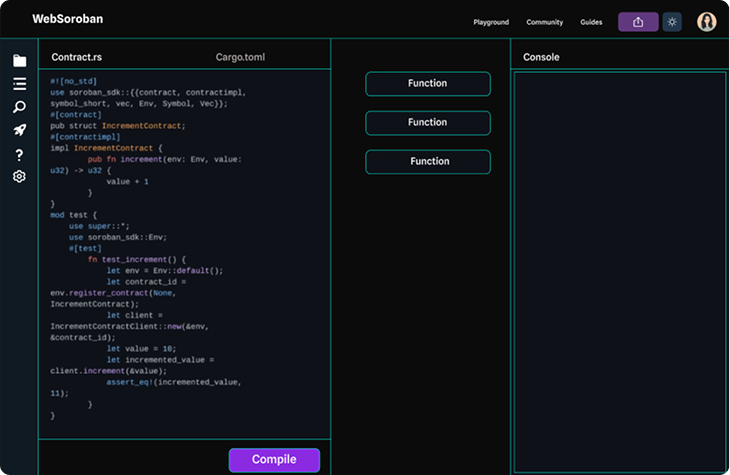Switch to the Cargo.toml tab
The height and width of the screenshot is (475, 730).
pos(240,57)
